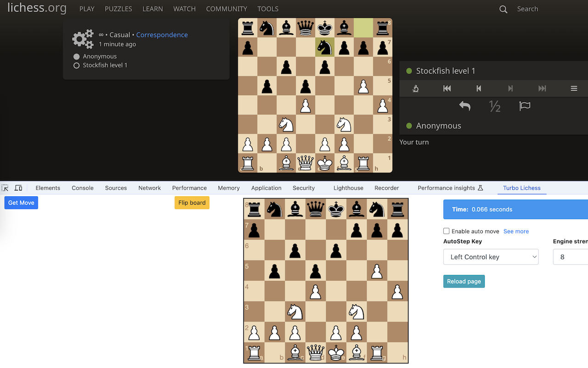Screen dimensions: 588x368
Task: Open analysis board via microscope icon
Action: (415, 88)
